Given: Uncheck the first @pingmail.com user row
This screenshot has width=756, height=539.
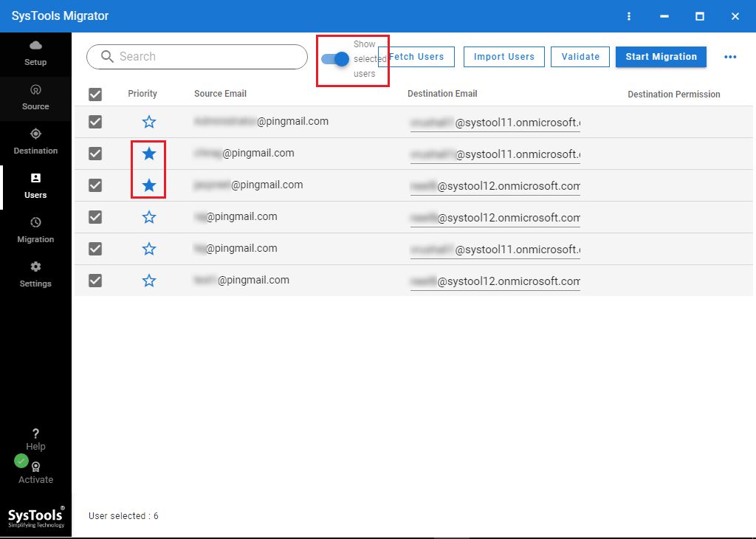Looking at the screenshot, I should click(x=95, y=122).
